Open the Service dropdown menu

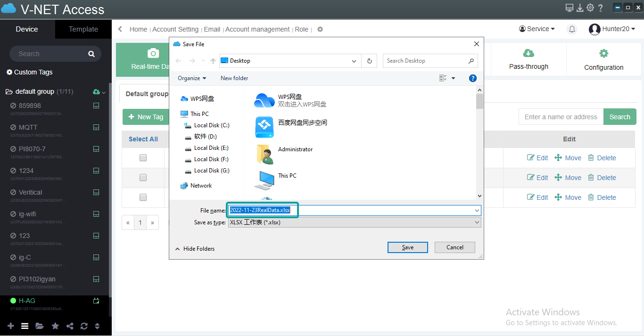click(x=537, y=29)
